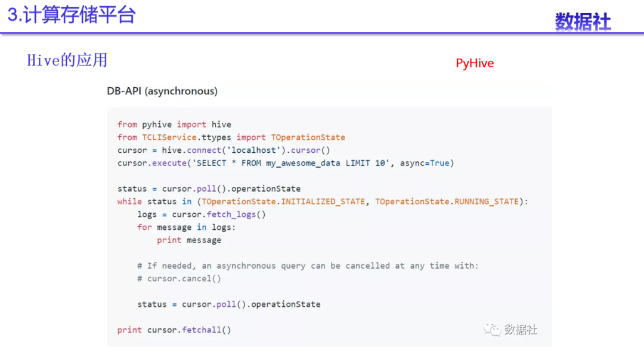Click the 'from TCLIService.ttypes import TOperationState' line

[231, 137]
